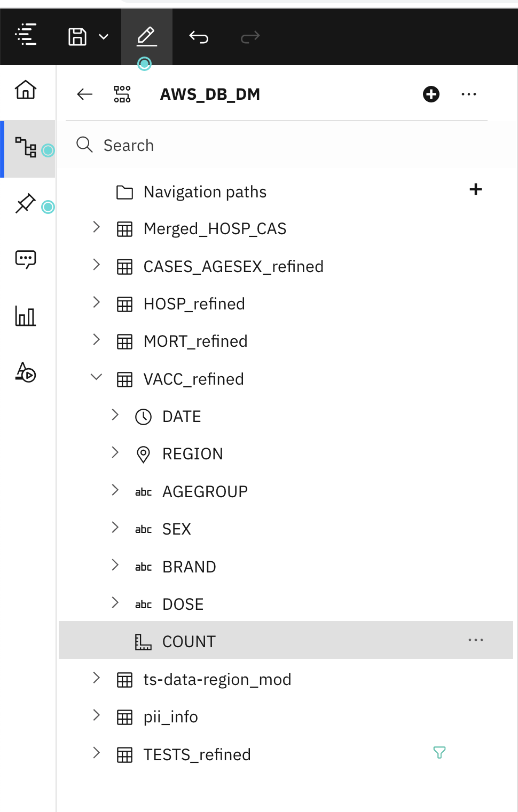
Task: Open more options for AWS_DB_DM
Action: pos(469,94)
